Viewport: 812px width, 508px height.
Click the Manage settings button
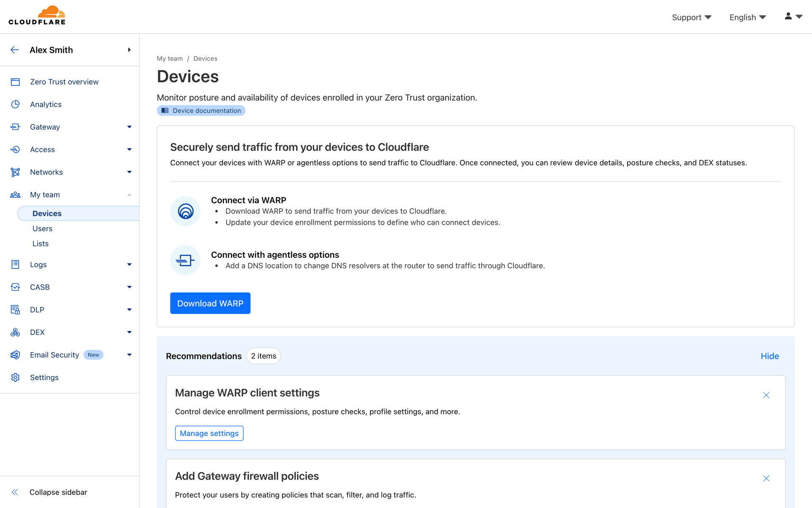coord(209,433)
